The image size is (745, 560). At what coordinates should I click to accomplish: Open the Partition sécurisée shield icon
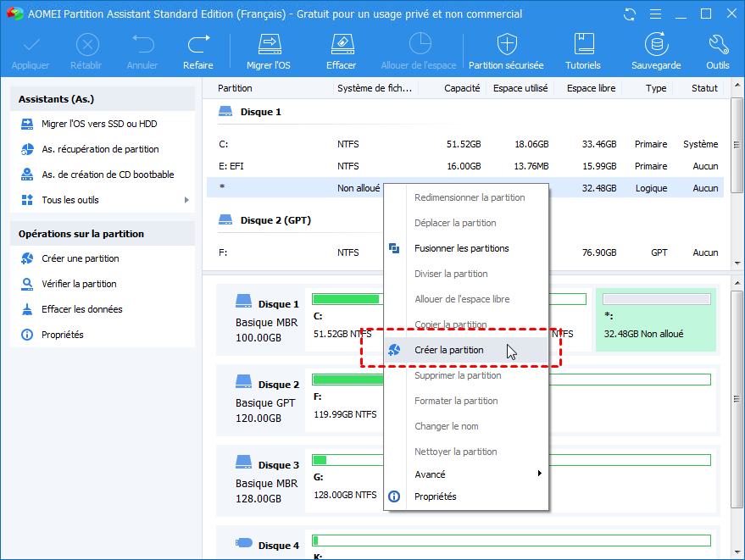pos(507,44)
